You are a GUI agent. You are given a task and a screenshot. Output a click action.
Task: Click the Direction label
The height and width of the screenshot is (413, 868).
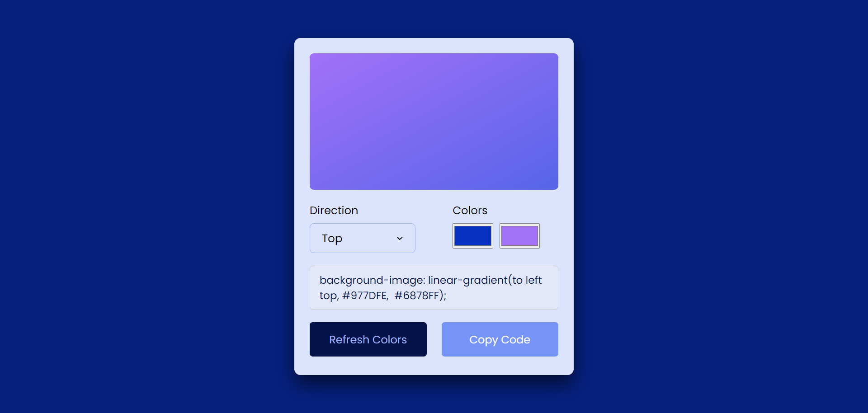334,211
